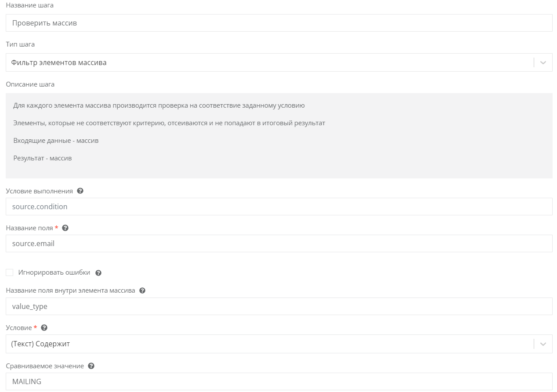The width and height of the screenshot is (557, 392).
Task: Click question mark icon next to Условие
Action: (44, 328)
